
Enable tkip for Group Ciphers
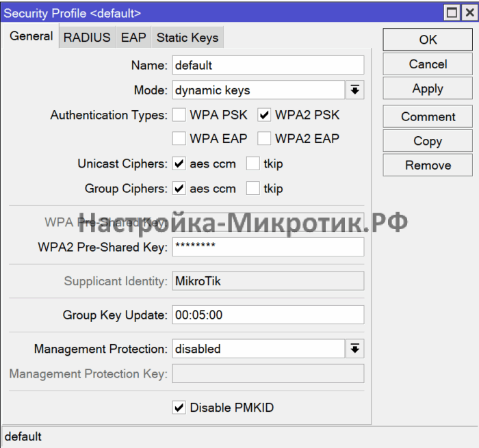point(253,189)
